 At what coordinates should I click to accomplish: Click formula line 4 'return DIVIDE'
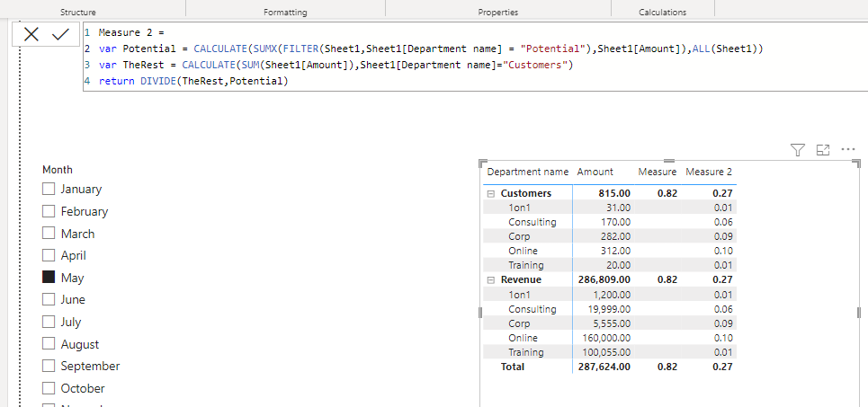click(193, 81)
